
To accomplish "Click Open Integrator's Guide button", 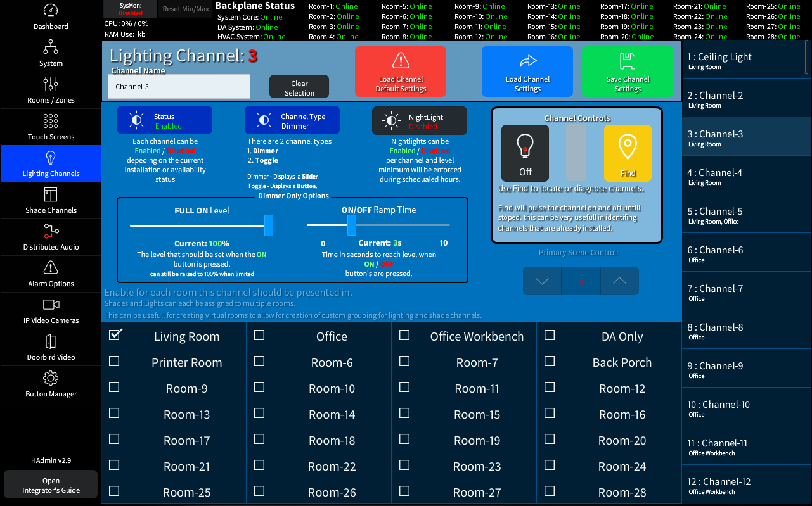I will tap(51, 485).
